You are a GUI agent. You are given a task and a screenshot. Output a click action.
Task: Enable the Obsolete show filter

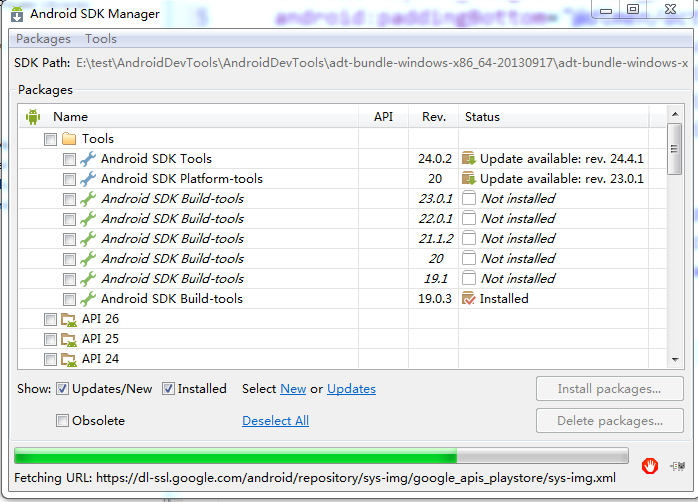[x=62, y=421]
